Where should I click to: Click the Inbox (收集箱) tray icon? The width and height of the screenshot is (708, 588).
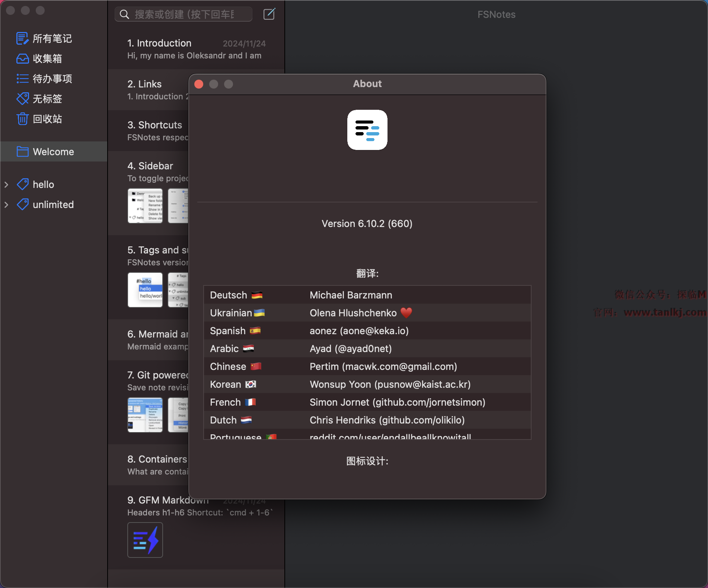pos(22,58)
